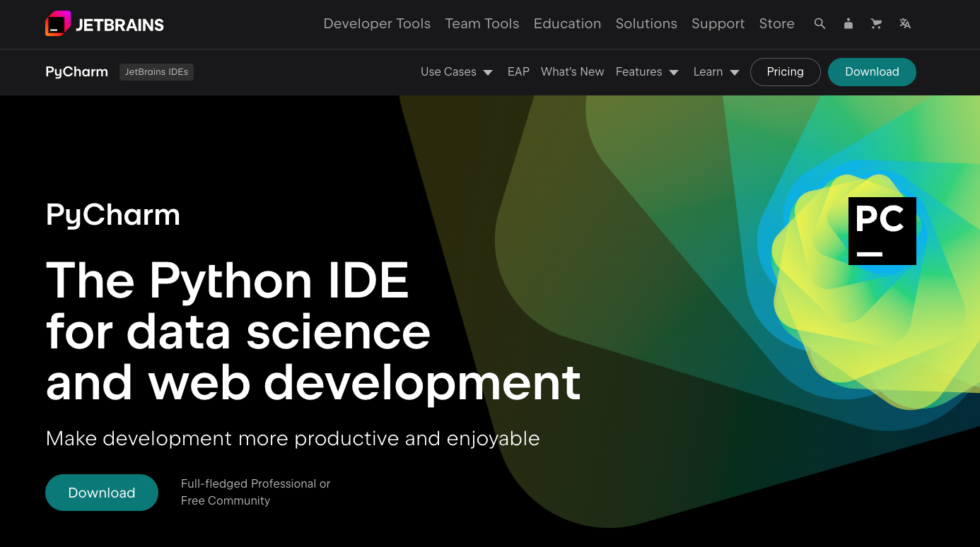The height and width of the screenshot is (547, 980).
Task: Select the PyCharm PC logo square
Action: click(x=882, y=231)
